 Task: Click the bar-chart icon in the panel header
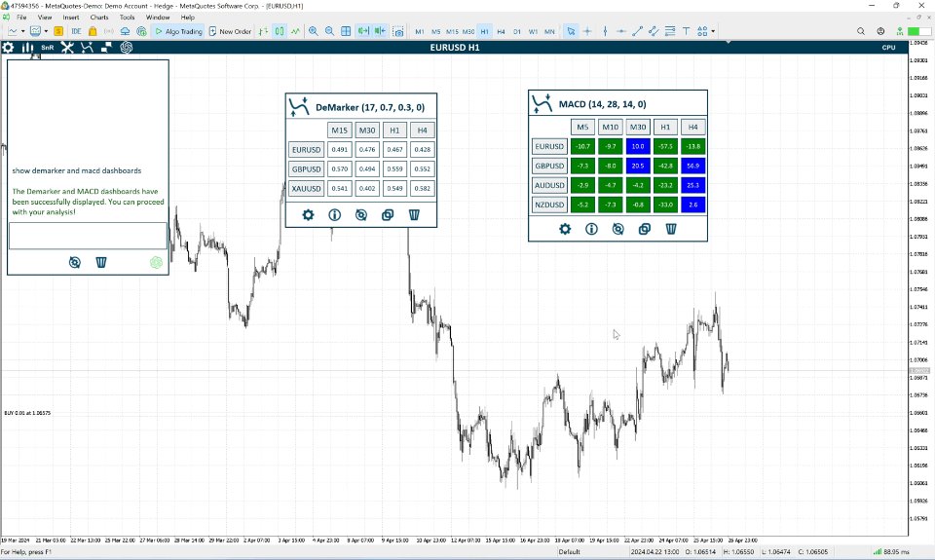point(27,48)
